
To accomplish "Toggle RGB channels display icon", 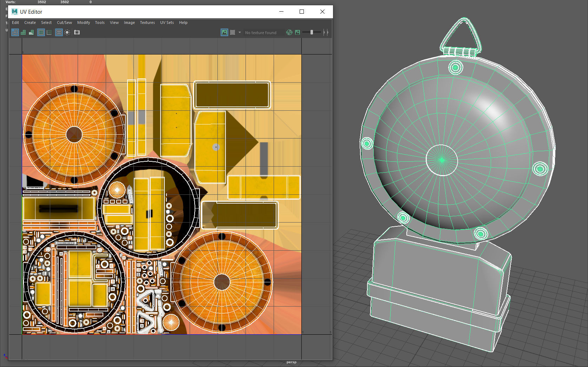I will pos(289,32).
